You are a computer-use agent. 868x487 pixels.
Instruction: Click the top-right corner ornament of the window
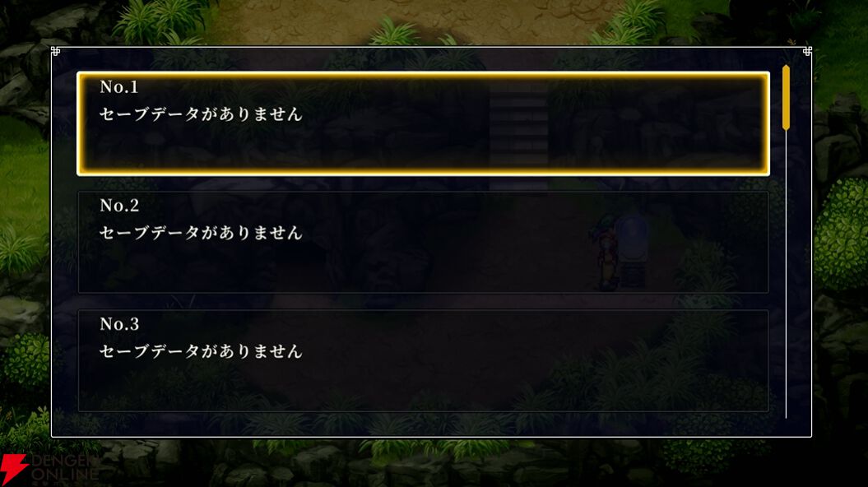pyautogui.click(x=807, y=51)
